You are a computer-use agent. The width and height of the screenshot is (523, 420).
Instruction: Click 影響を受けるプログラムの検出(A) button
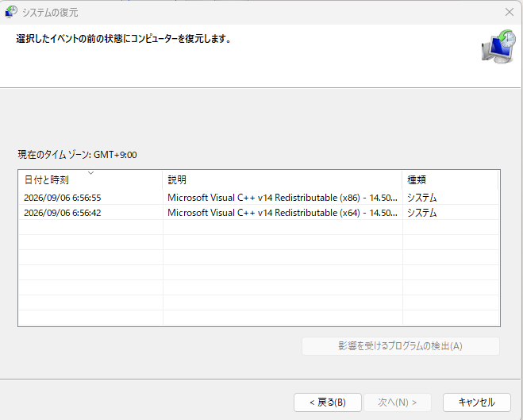click(401, 346)
